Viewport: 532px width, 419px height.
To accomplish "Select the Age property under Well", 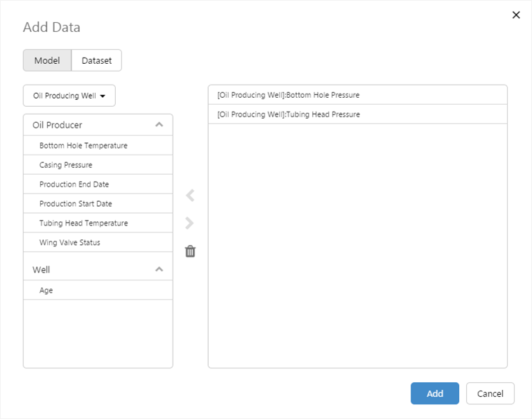I will (x=46, y=291).
